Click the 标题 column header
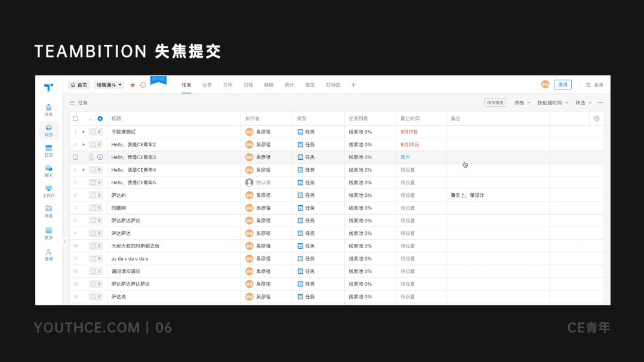 pyautogui.click(x=116, y=119)
